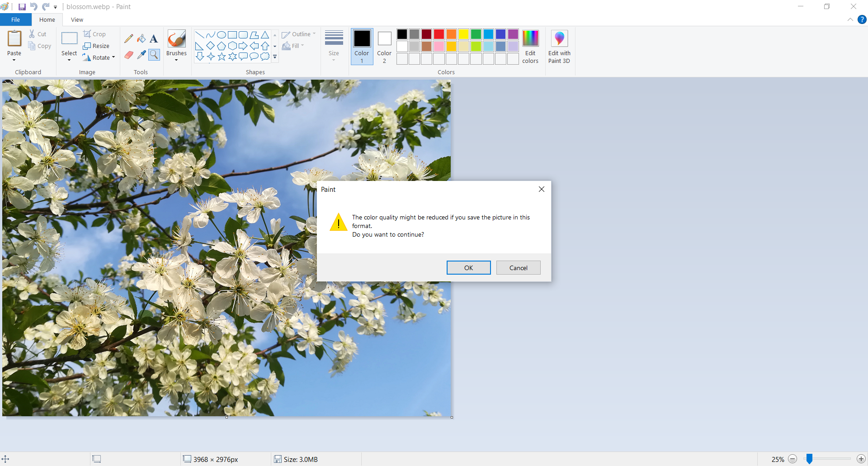Switch to the View tab

(x=77, y=19)
